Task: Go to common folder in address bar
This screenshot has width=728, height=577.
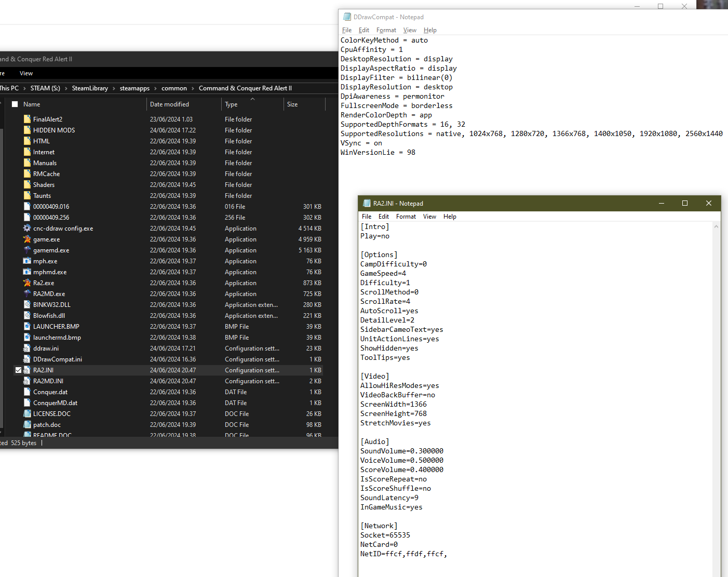Action: 174,88
